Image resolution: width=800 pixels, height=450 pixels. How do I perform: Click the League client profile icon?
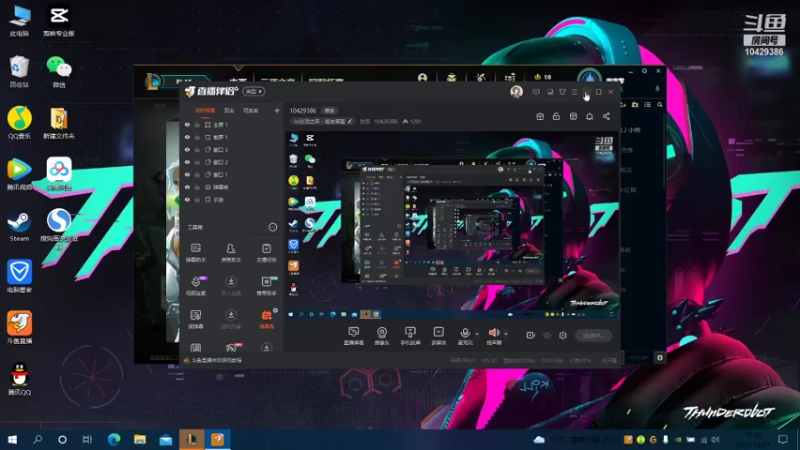[422, 78]
